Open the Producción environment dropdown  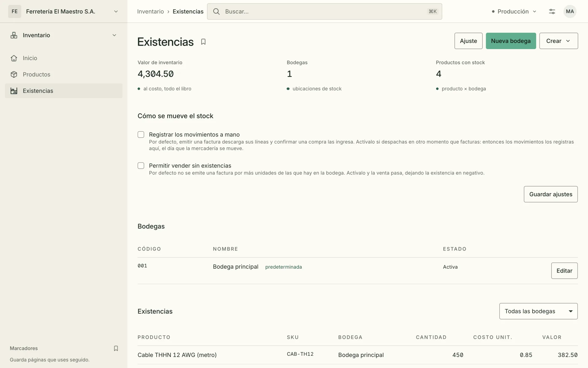(514, 11)
